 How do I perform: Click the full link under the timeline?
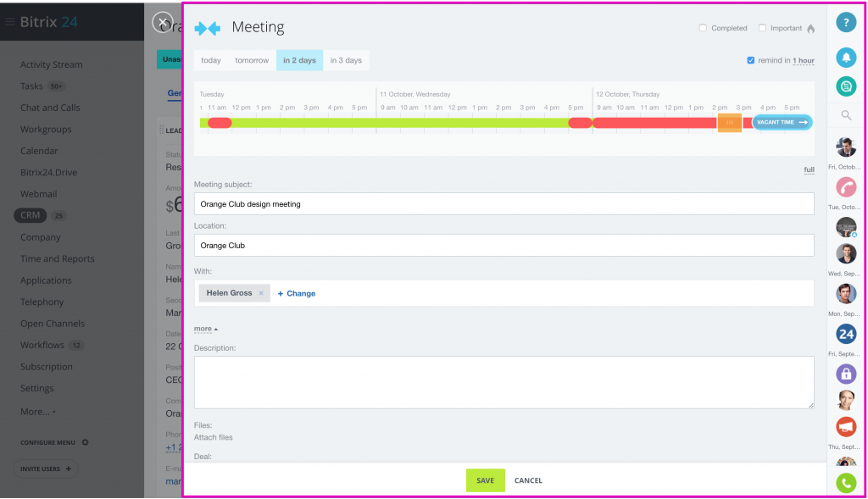coord(809,169)
